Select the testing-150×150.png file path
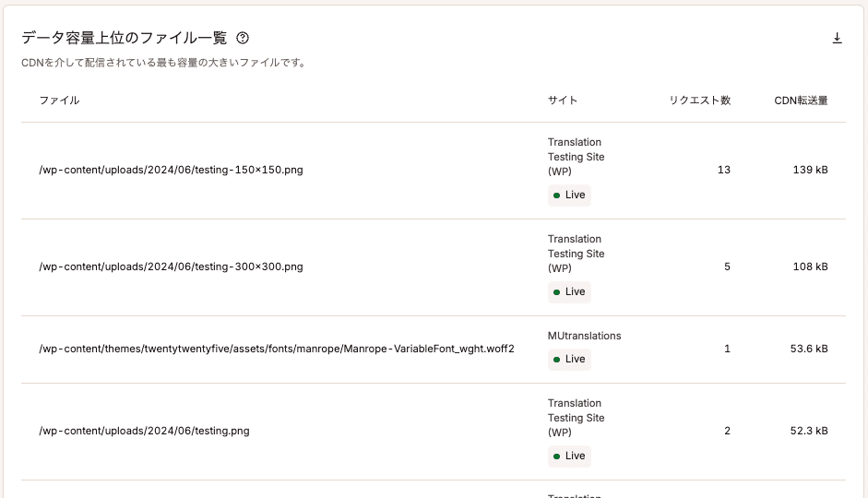Image resolution: width=868 pixels, height=498 pixels. coord(171,170)
